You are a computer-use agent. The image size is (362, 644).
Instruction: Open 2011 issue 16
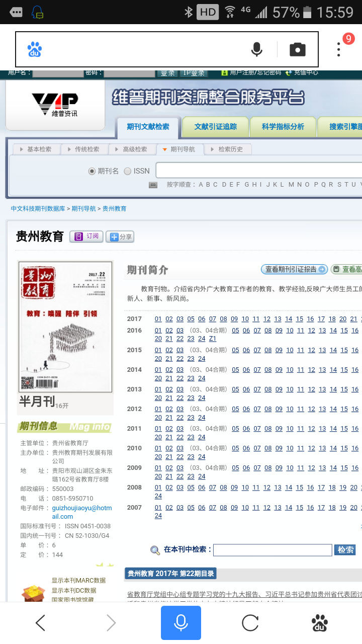pos(355,429)
